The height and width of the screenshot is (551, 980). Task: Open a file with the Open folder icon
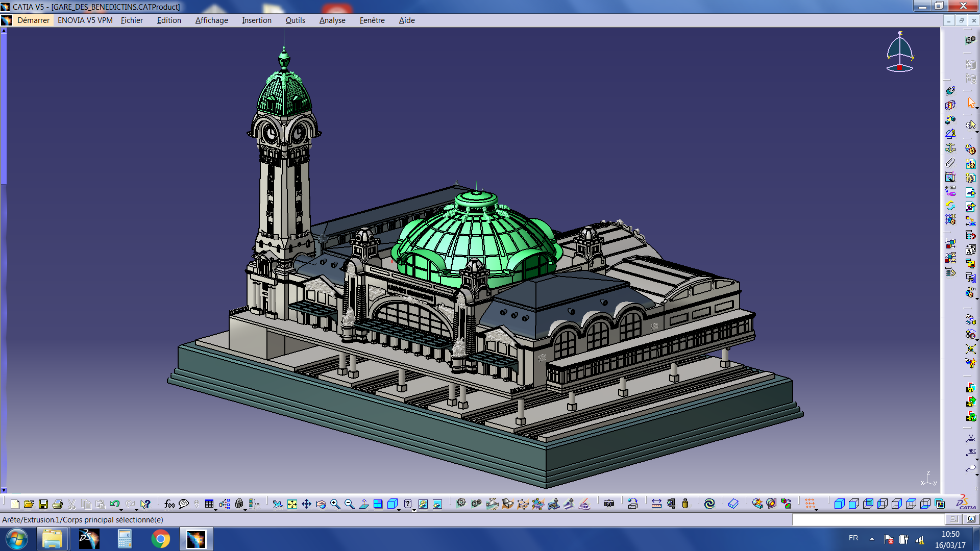(x=29, y=504)
